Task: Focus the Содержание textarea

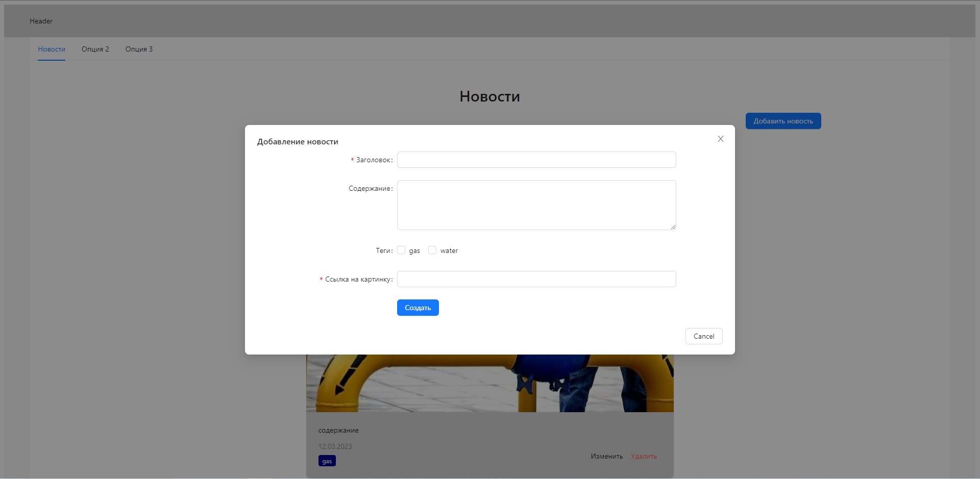Action: pos(536,205)
